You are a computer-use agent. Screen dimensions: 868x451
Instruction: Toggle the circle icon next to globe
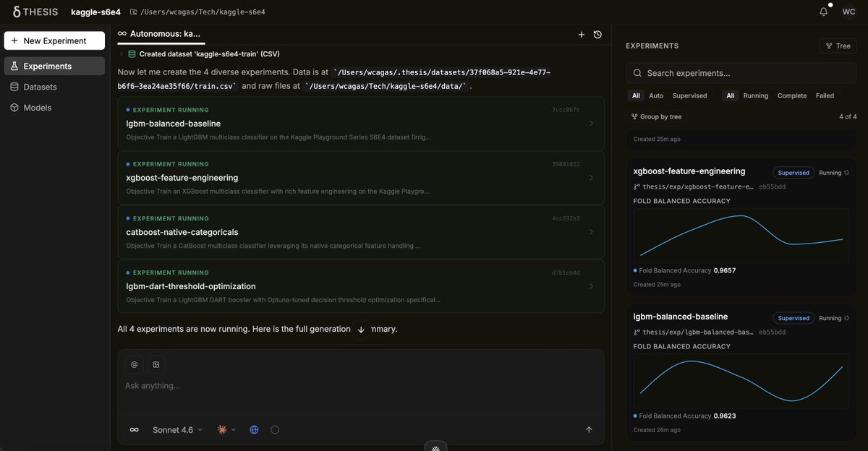[x=275, y=429]
